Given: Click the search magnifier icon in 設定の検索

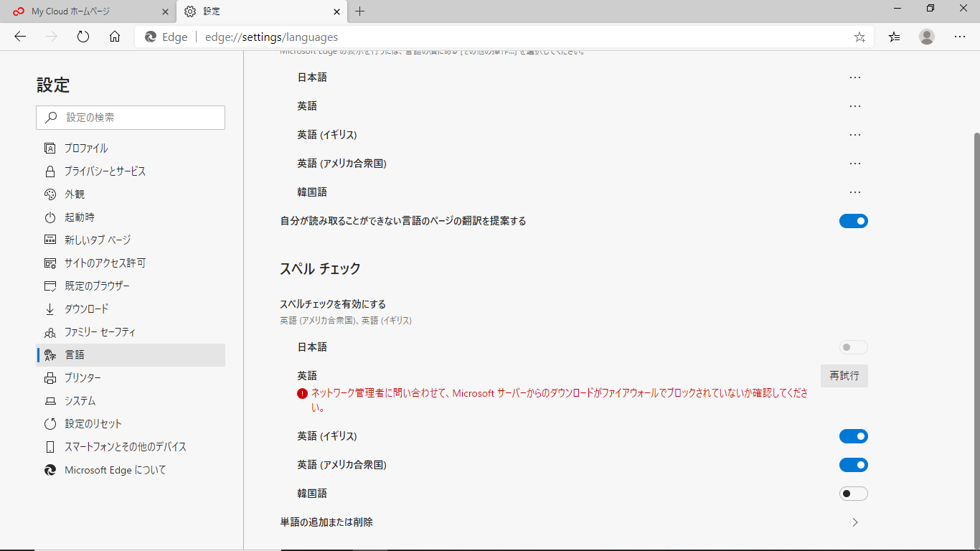Looking at the screenshot, I should 51,118.
